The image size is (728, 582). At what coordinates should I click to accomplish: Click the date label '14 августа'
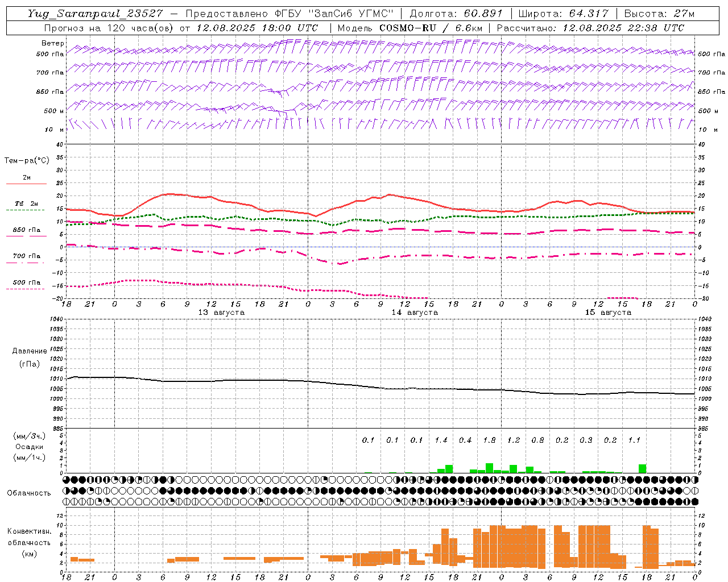pyautogui.click(x=415, y=313)
